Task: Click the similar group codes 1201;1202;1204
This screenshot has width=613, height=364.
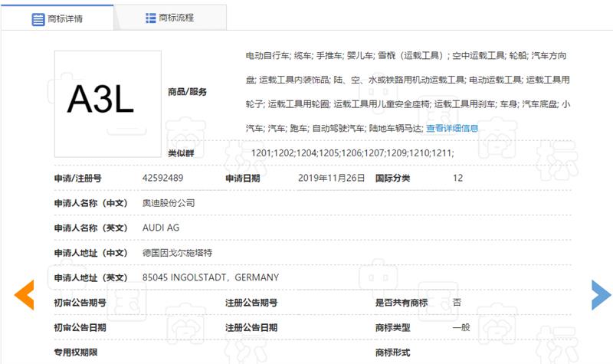Action: [352, 152]
